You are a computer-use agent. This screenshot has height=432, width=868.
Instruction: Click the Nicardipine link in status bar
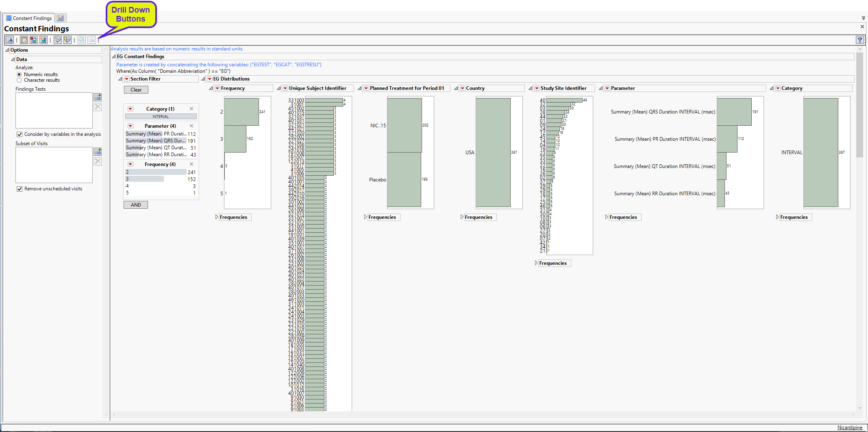pos(849,428)
